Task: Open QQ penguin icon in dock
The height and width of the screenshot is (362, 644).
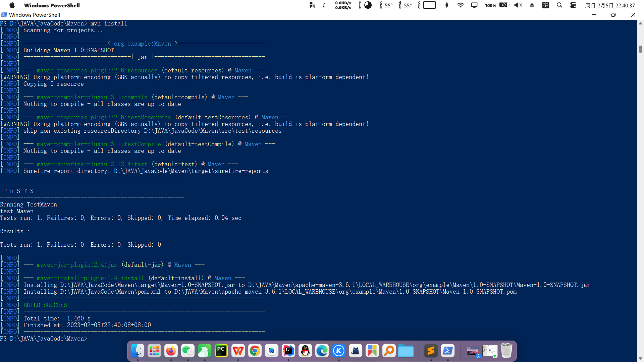Action: 305,351
